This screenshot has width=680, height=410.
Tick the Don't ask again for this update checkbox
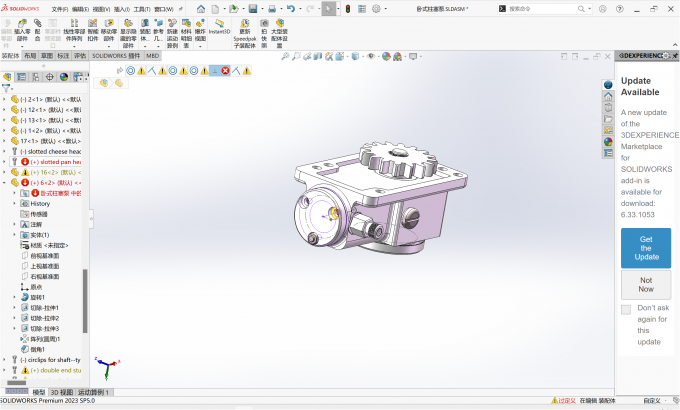pos(626,309)
